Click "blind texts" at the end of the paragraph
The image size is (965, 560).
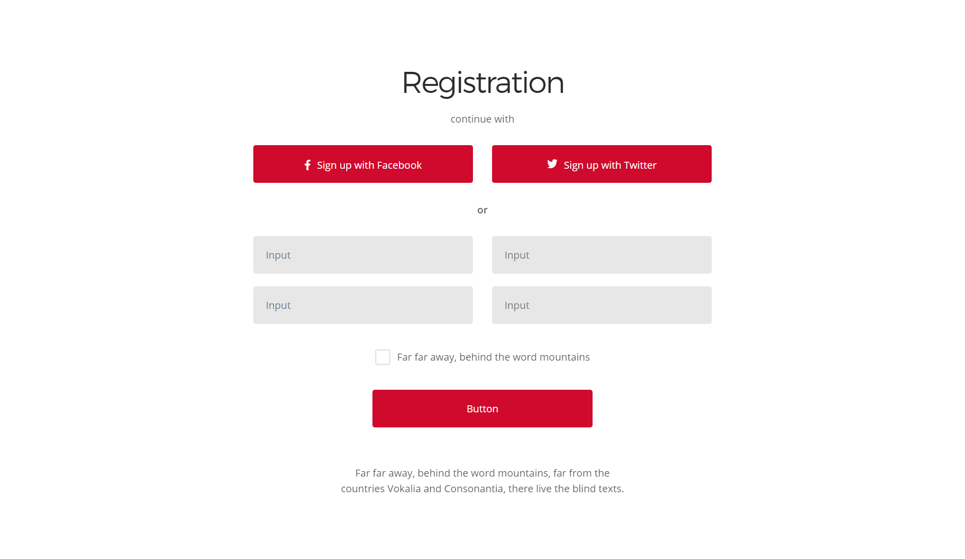tap(598, 489)
